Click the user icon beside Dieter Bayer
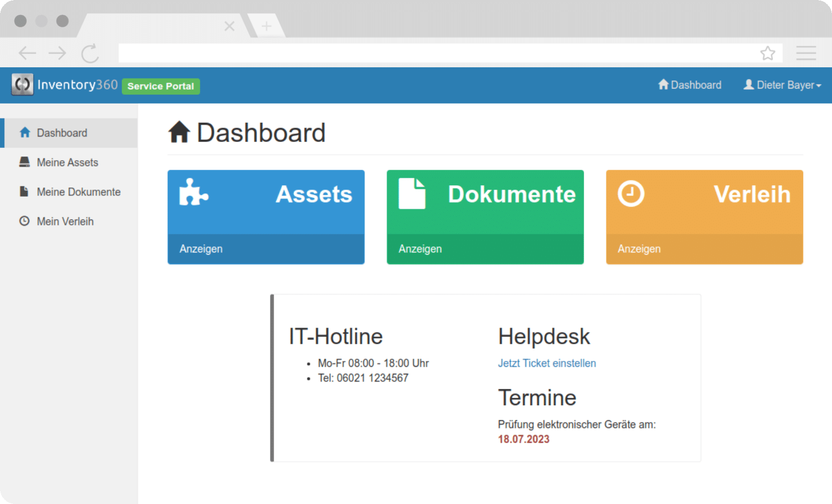Screen dimensions: 832x504 coord(749,84)
